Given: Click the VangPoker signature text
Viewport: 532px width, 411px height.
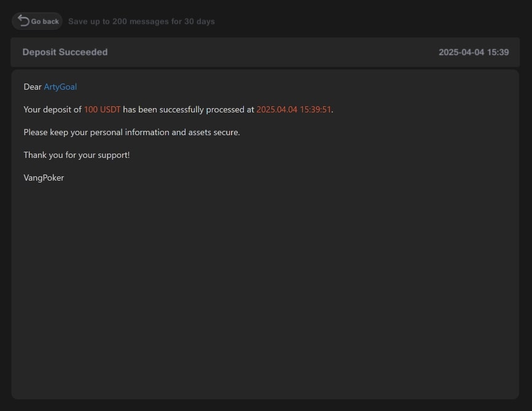Looking at the screenshot, I should (44, 178).
